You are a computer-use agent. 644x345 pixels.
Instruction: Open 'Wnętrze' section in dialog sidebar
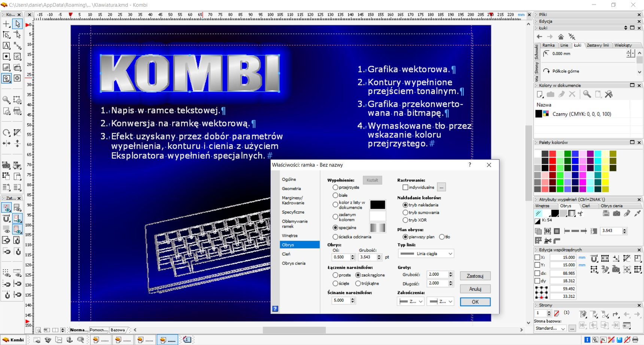pyautogui.click(x=290, y=236)
